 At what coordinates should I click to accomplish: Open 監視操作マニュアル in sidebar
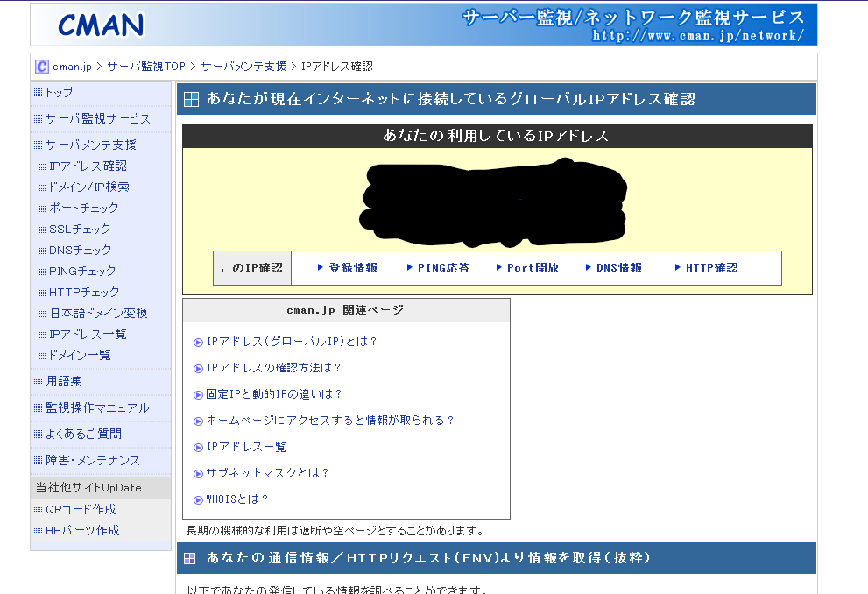point(97,408)
